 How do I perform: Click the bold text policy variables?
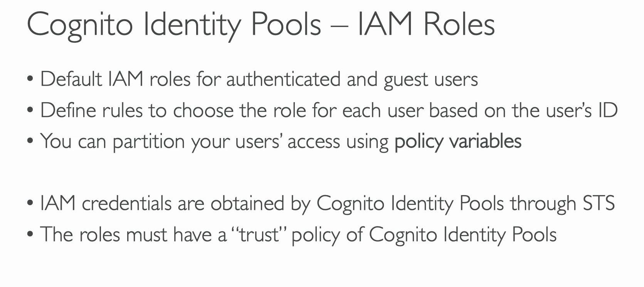click(x=458, y=142)
